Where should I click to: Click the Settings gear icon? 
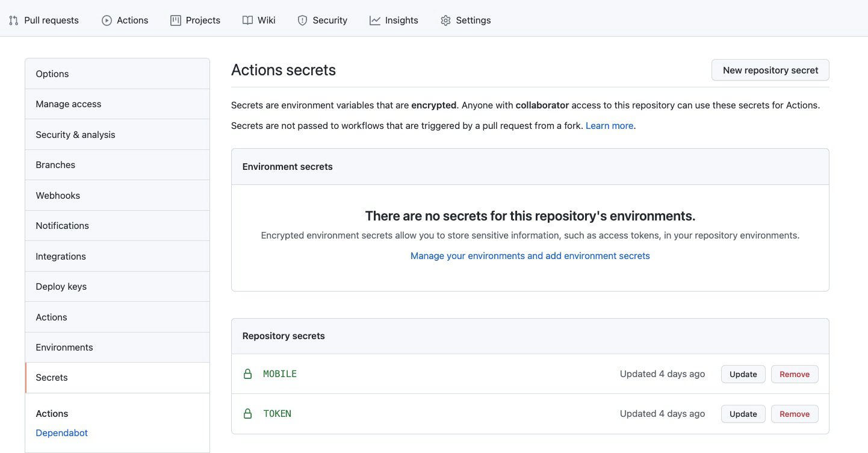(x=445, y=20)
